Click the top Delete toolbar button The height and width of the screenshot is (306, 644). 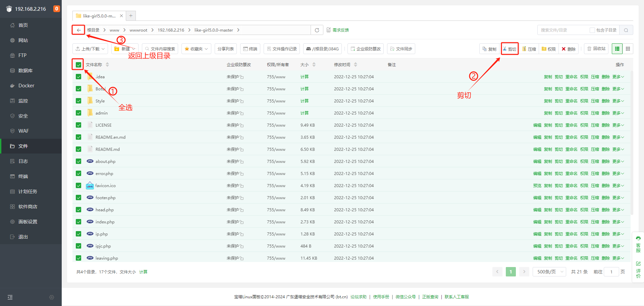click(x=569, y=49)
